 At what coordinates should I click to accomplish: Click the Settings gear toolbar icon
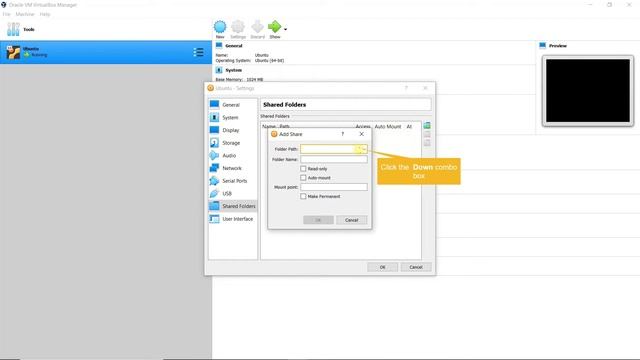click(x=238, y=27)
